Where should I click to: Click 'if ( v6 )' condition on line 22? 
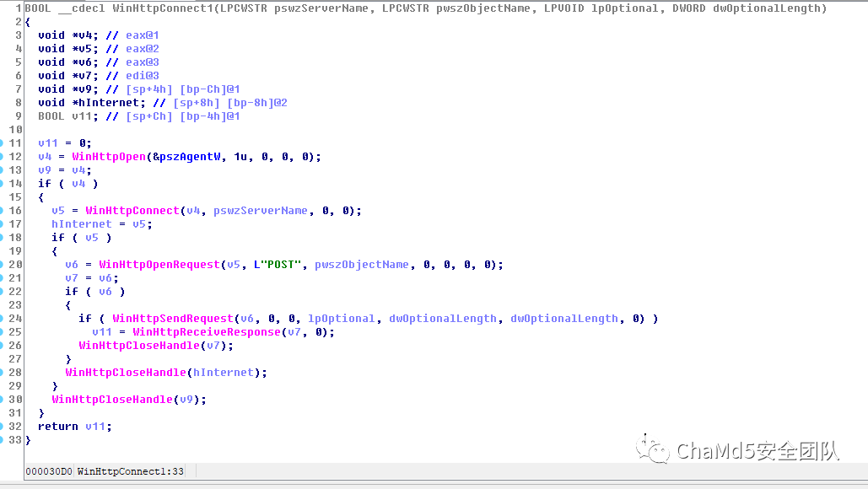coord(95,292)
